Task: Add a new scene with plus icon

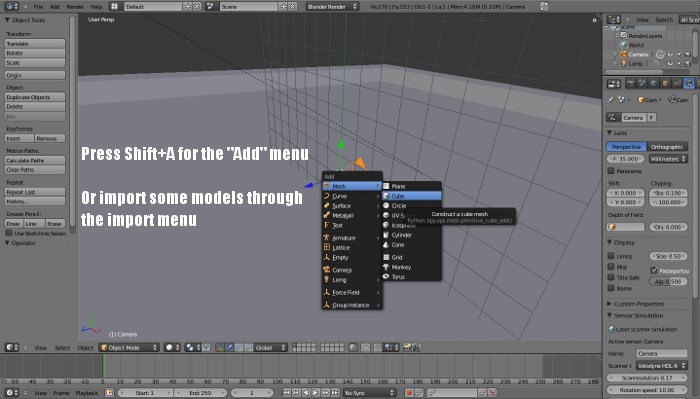Action: click(x=283, y=7)
